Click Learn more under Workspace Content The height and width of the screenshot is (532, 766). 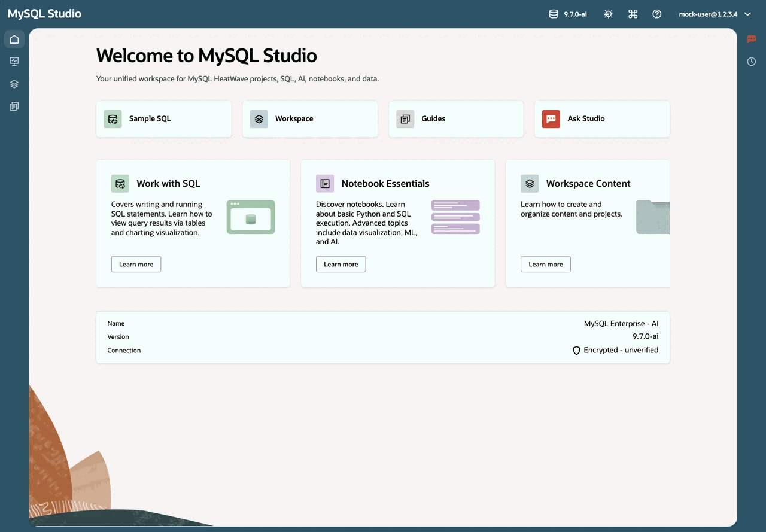pyautogui.click(x=545, y=264)
